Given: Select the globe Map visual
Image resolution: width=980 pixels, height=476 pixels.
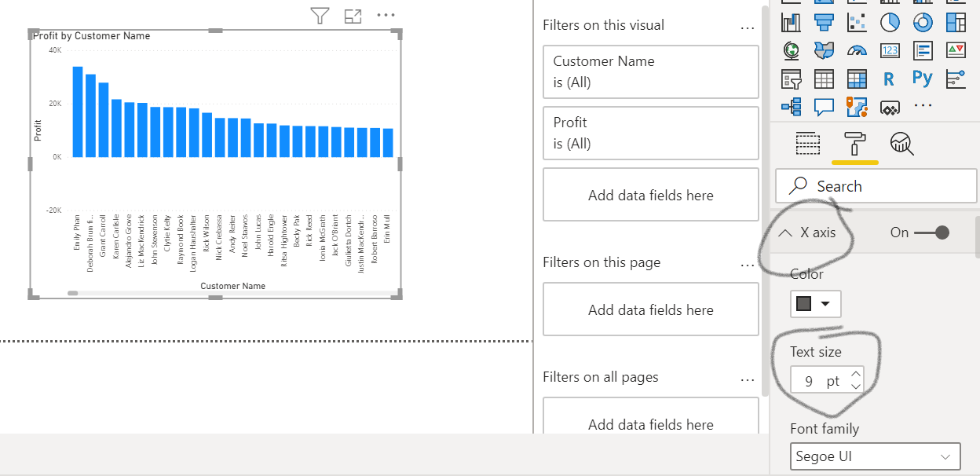Looking at the screenshot, I should click(x=791, y=49).
